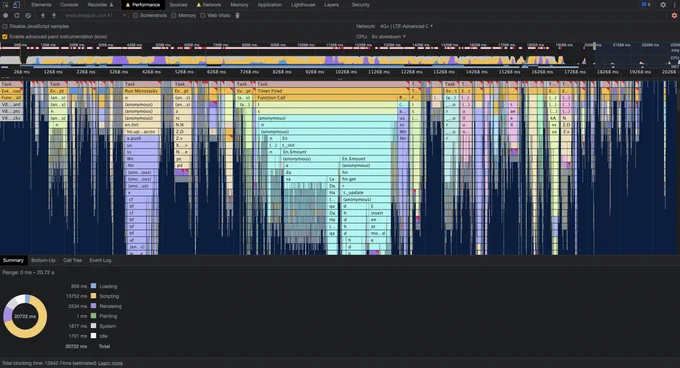This screenshot has height=368, width=680.
Task: Open the Memory panel tab
Action: point(239,5)
